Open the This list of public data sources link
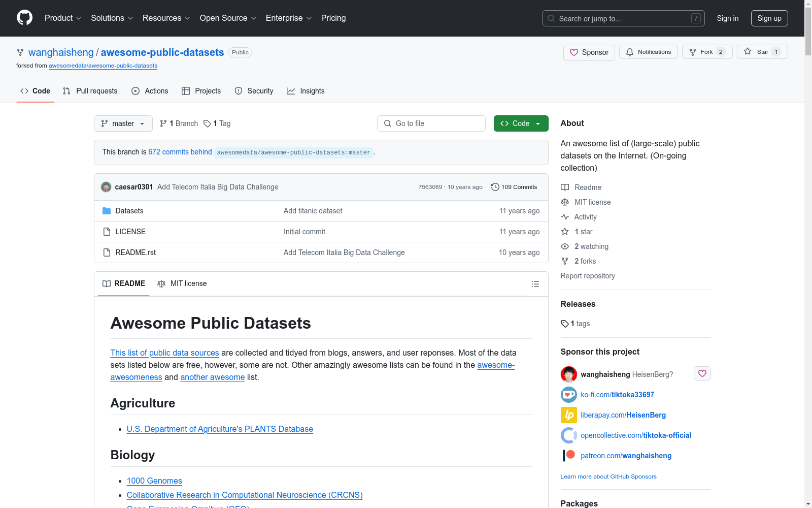Viewport: 812px width, 508px height. point(165,353)
